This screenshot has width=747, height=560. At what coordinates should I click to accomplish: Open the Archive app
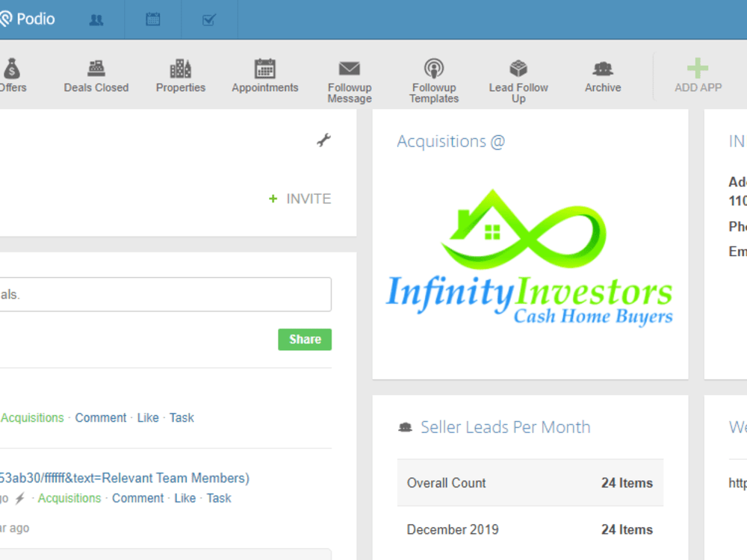tap(603, 75)
